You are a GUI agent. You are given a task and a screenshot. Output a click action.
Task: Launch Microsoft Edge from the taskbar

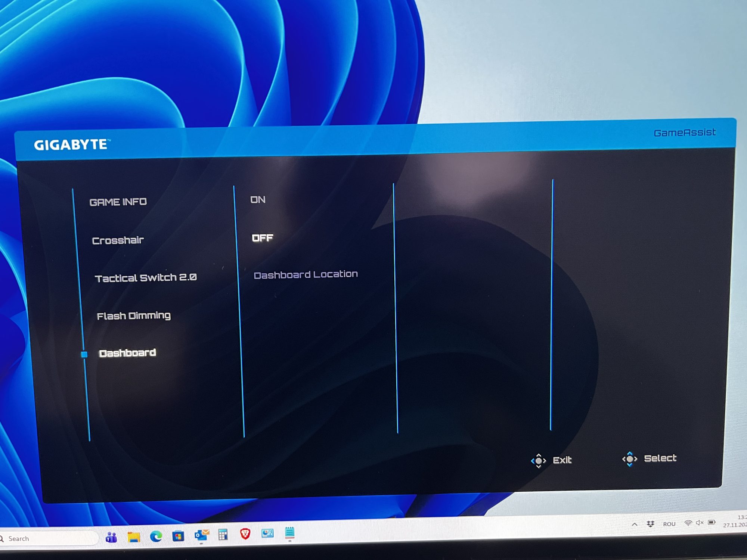(156, 536)
